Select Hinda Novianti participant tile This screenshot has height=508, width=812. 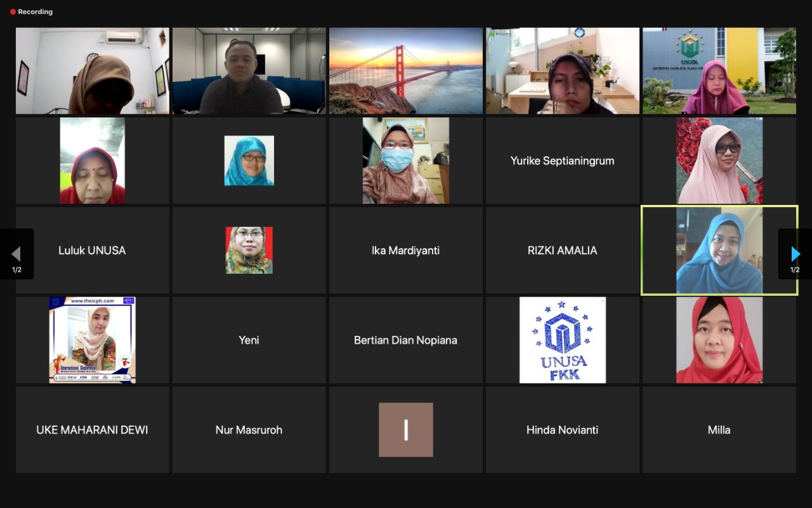(x=563, y=430)
